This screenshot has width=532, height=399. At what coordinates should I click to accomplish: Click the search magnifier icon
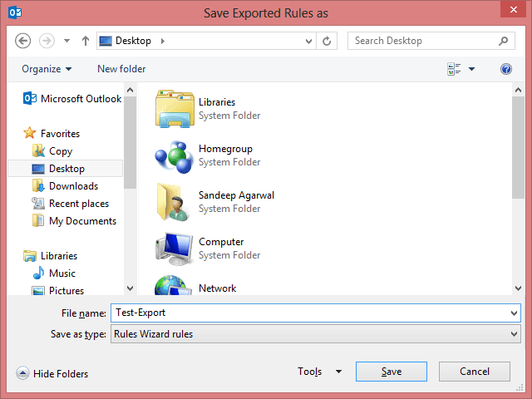504,41
